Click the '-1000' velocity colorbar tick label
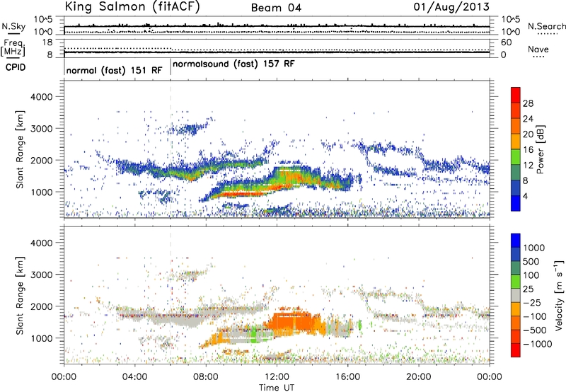The image size is (566, 392). [x=537, y=344]
